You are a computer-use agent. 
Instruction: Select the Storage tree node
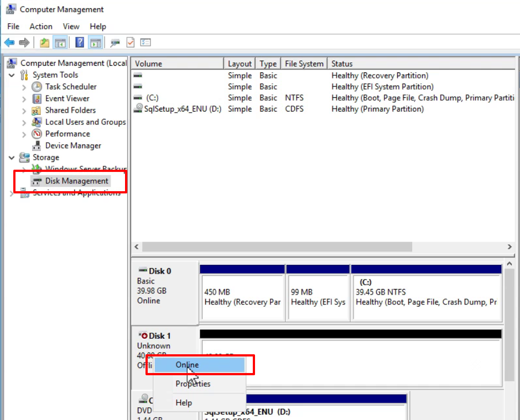(46, 158)
